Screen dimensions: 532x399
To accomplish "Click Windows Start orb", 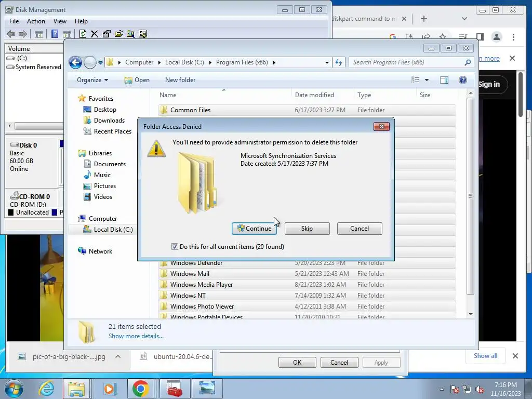I will [x=14, y=389].
